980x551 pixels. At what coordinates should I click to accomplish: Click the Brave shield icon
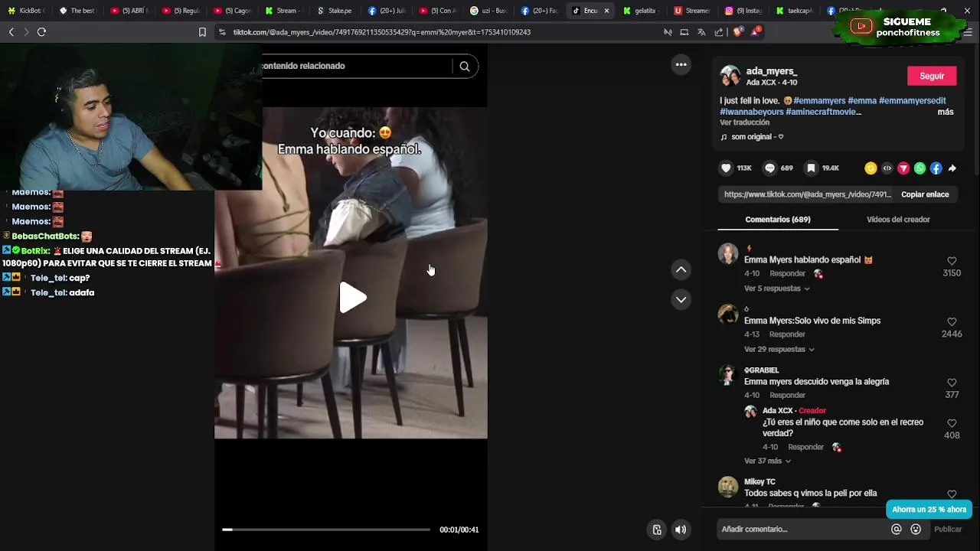(737, 32)
